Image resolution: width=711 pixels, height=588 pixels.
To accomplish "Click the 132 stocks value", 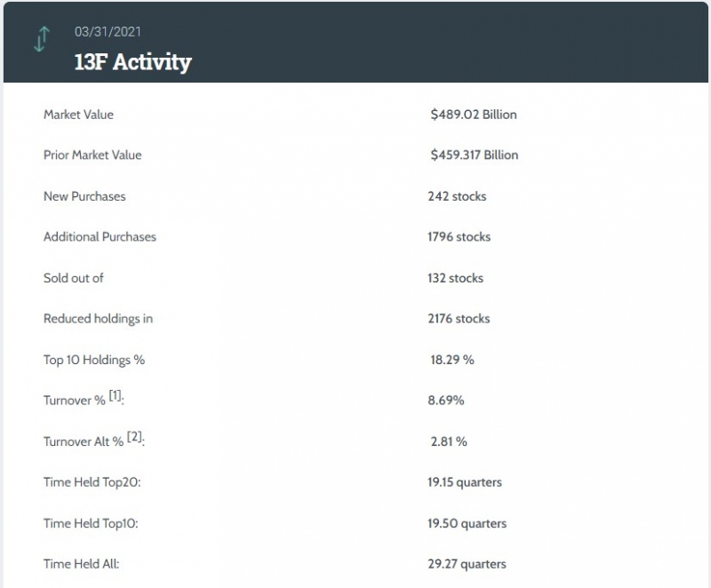I will pos(455,278).
